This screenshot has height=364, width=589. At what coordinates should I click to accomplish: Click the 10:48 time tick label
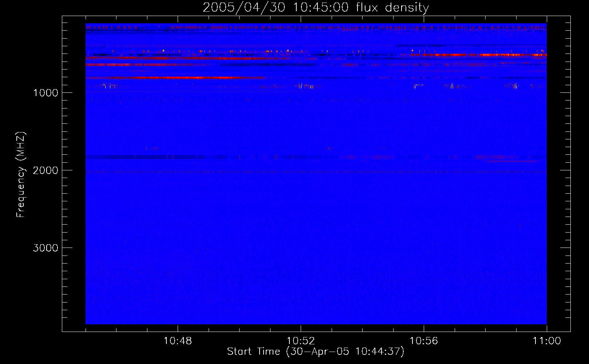click(x=178, y=341)
